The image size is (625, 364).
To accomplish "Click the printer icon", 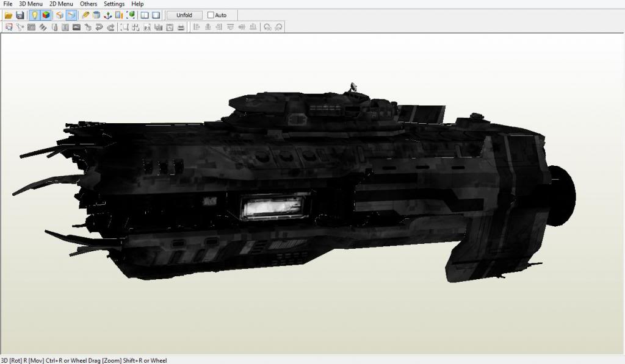I will pos(181,27).
